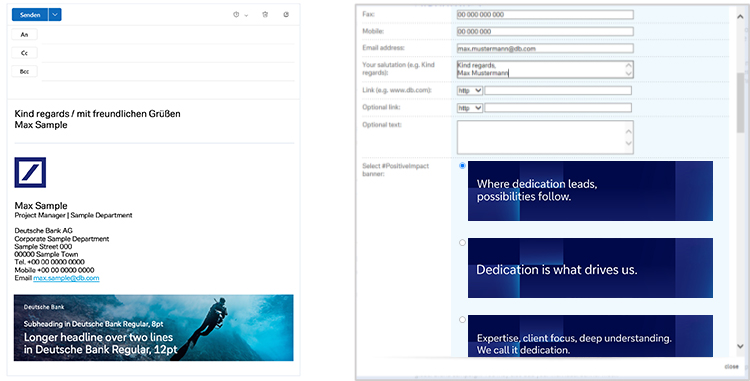Image resolution: width=750 pixels, height=381 pixels.
Task: Click into the An recipient line
Action: (x=167, y=35)
